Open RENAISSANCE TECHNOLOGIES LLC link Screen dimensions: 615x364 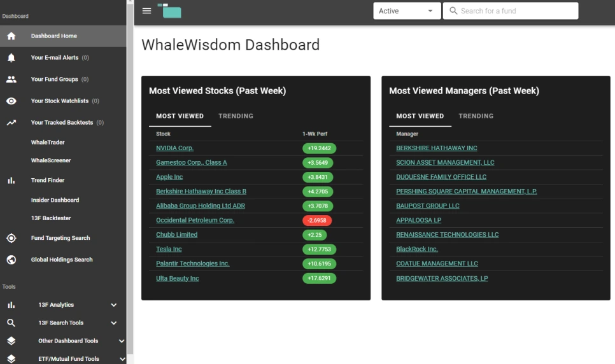click(448, 235)
